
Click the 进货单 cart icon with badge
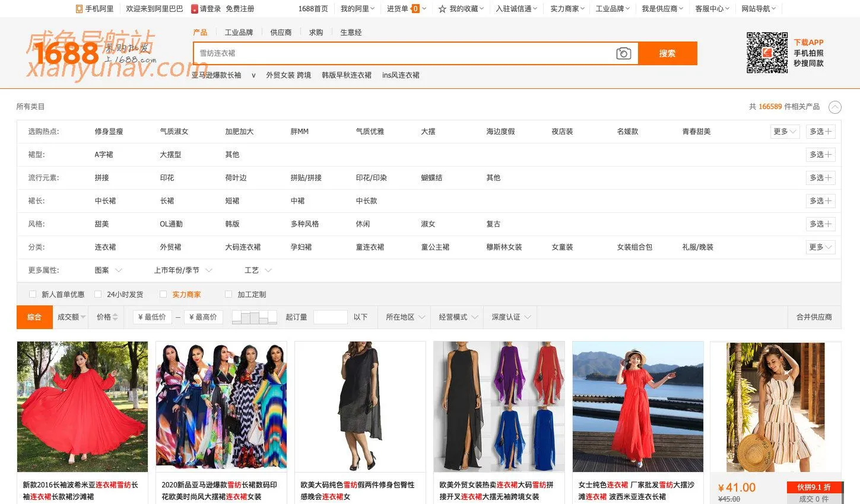pos(414,8)
